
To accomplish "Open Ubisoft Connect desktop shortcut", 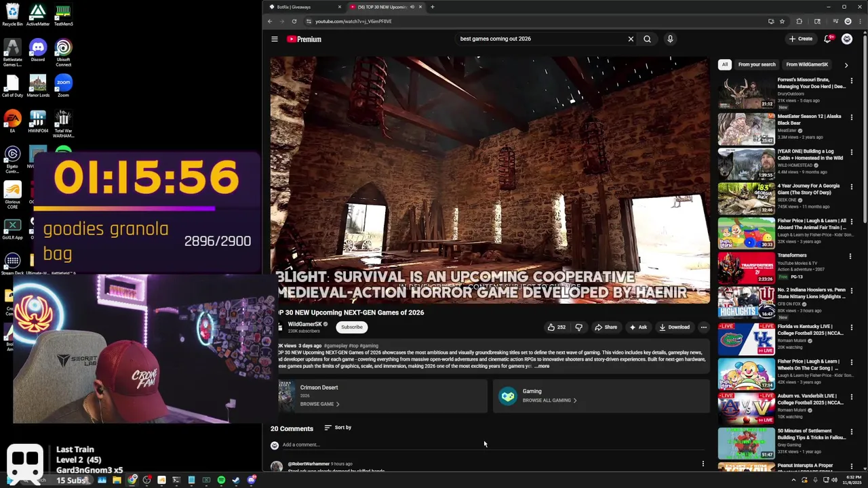I will click(x=63, y=53).
